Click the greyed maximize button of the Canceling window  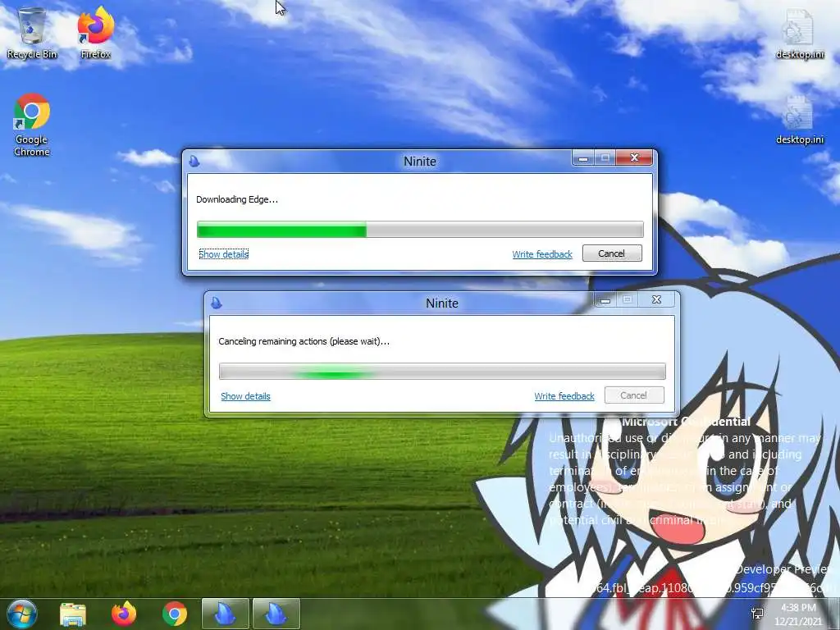(x=628, y=300)
